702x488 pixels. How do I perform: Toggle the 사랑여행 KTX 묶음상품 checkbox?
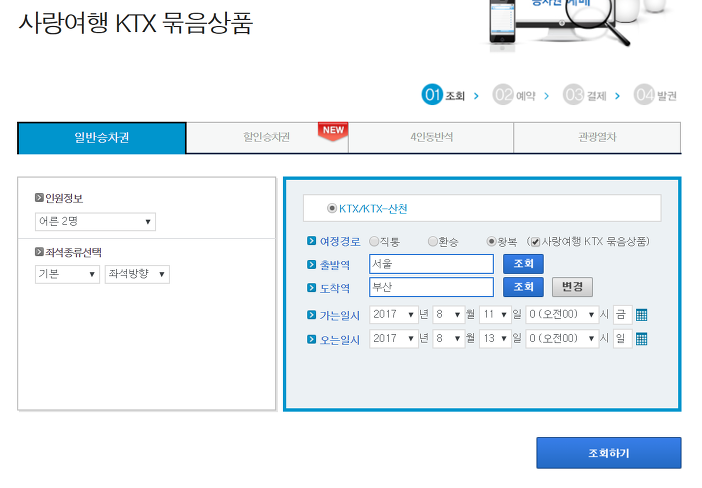[x=535, y=242]
